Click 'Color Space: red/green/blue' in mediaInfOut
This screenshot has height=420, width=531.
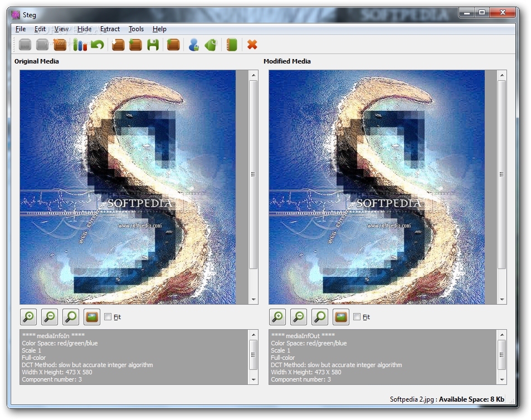tap(309, 343)
